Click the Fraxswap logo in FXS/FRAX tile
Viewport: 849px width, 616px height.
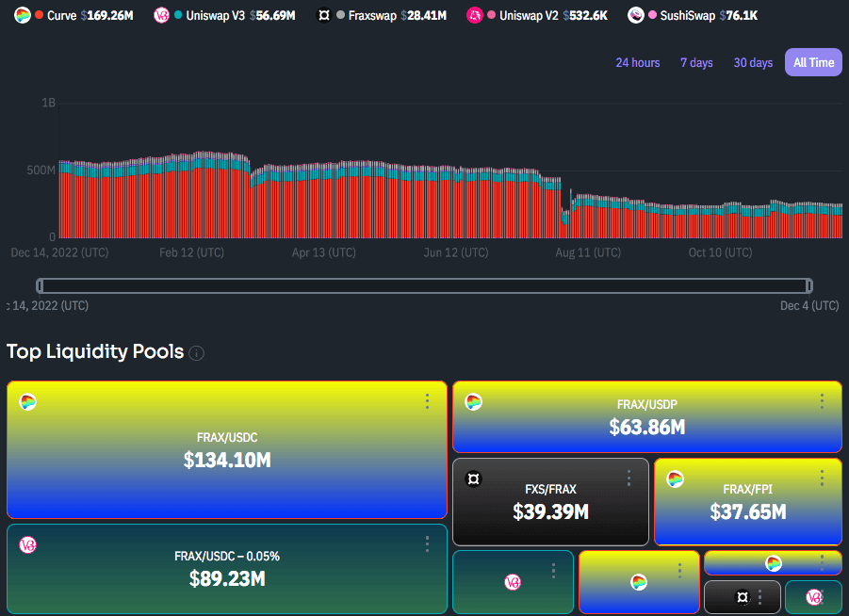coord(473,478)
